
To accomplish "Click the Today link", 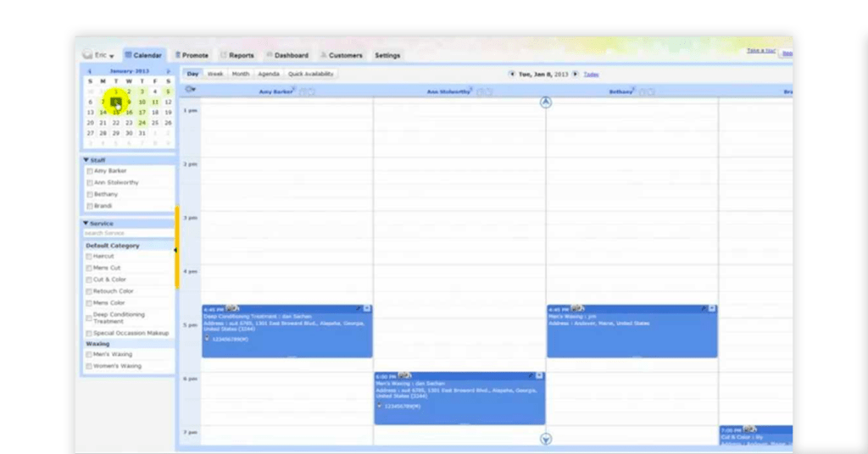I will pos(591,74).
